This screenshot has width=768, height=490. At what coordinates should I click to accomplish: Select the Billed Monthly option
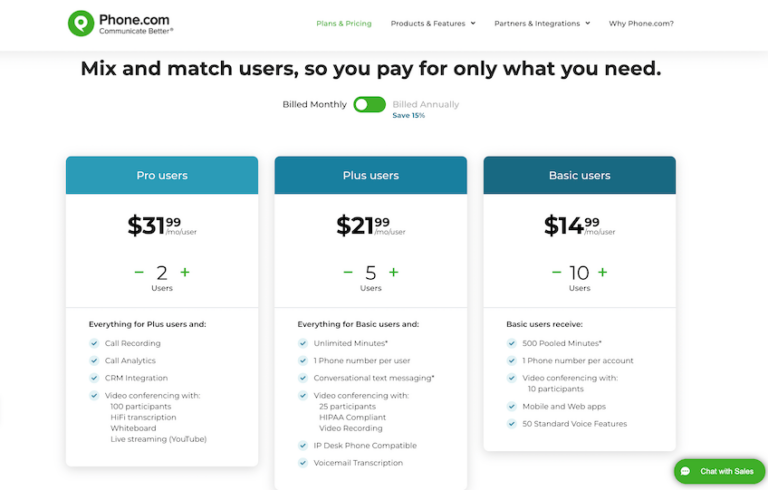[314, 104]
